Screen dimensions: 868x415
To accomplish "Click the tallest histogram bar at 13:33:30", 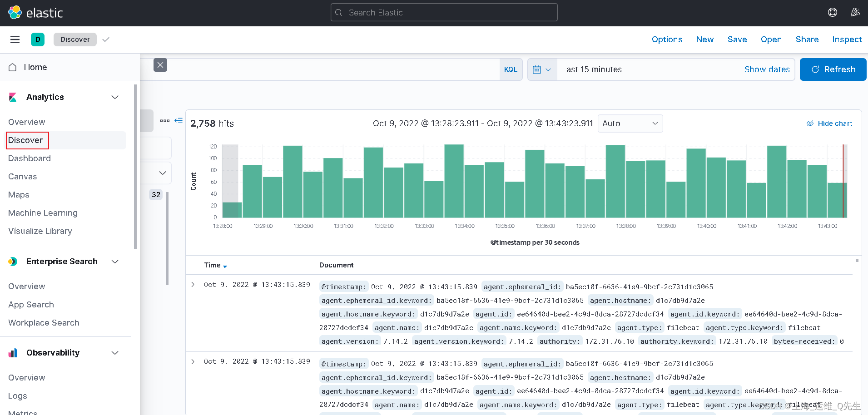I will pyautogui.click(x=454, y=181).
